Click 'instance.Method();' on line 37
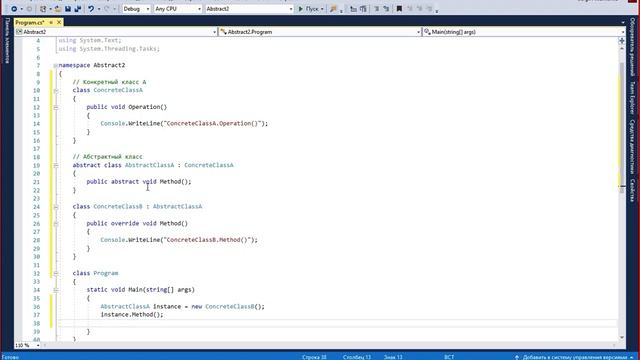640x360 pixels. click(x=132, y=315)
